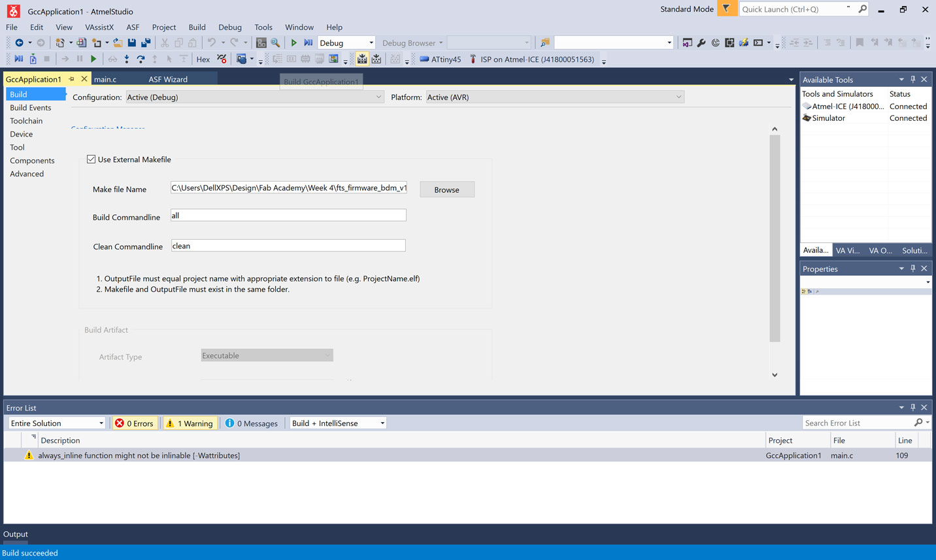Toggle Hex display button
Image resolution: width=936 pixels, height=560 pixels.
click(203, 59)
